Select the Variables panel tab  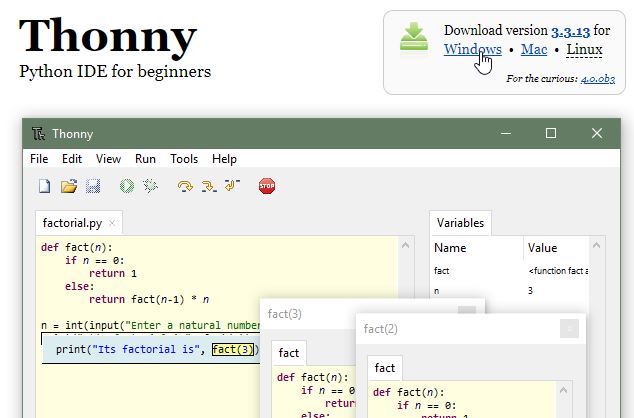click(x=460, y=223)
